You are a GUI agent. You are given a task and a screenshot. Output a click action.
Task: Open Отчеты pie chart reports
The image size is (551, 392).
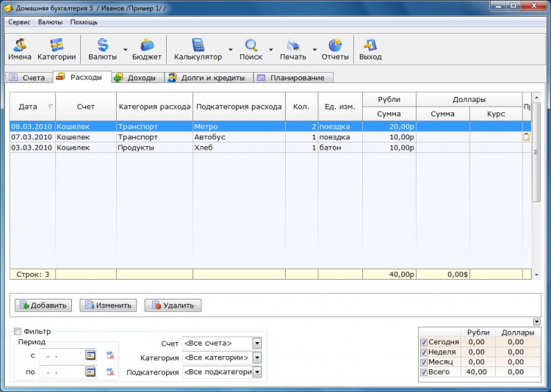[335, 49]
